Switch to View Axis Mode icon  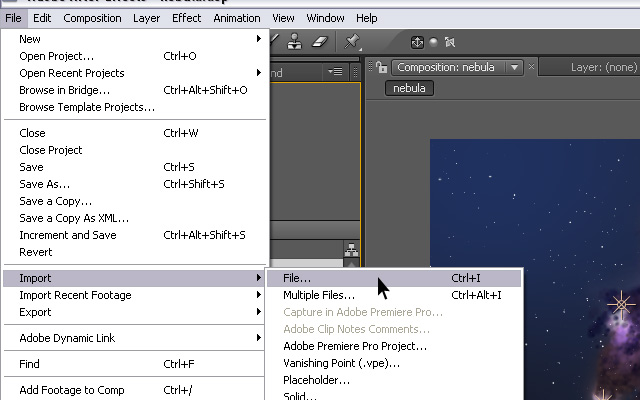[x=450, y=42]
